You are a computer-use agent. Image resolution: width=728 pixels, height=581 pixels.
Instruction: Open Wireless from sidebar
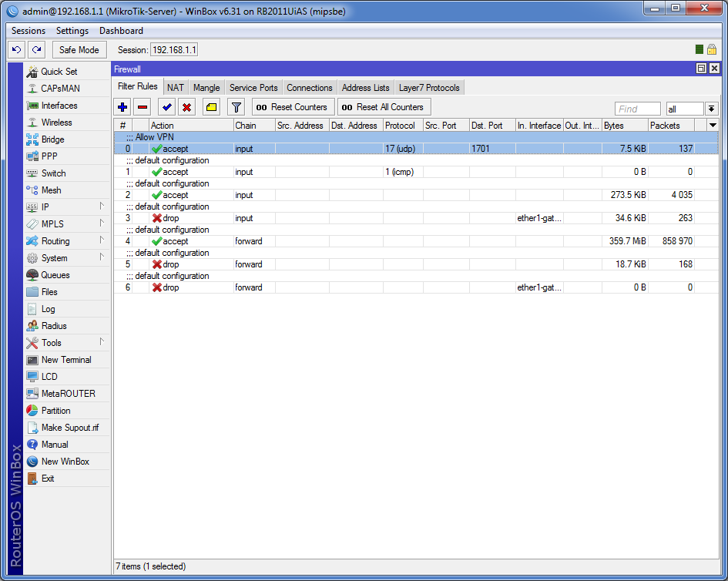click(x=67, y=123)
